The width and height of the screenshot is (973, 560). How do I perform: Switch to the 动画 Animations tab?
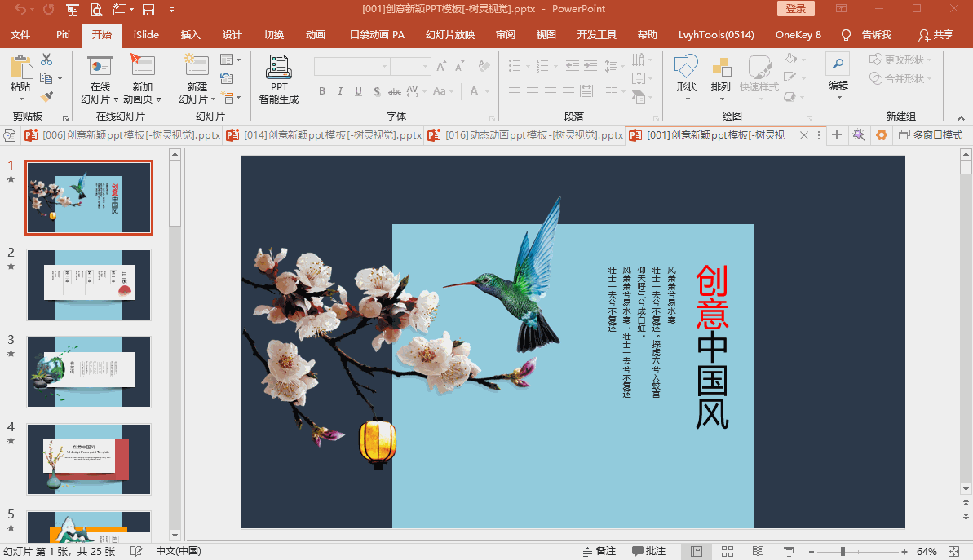(316, 35)
